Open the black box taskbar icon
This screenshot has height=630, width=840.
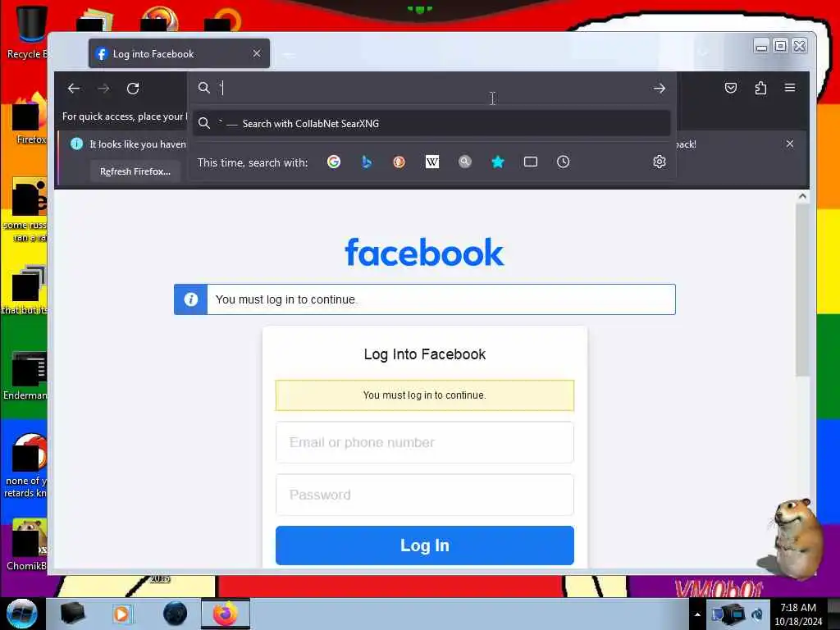coord(73,614)
